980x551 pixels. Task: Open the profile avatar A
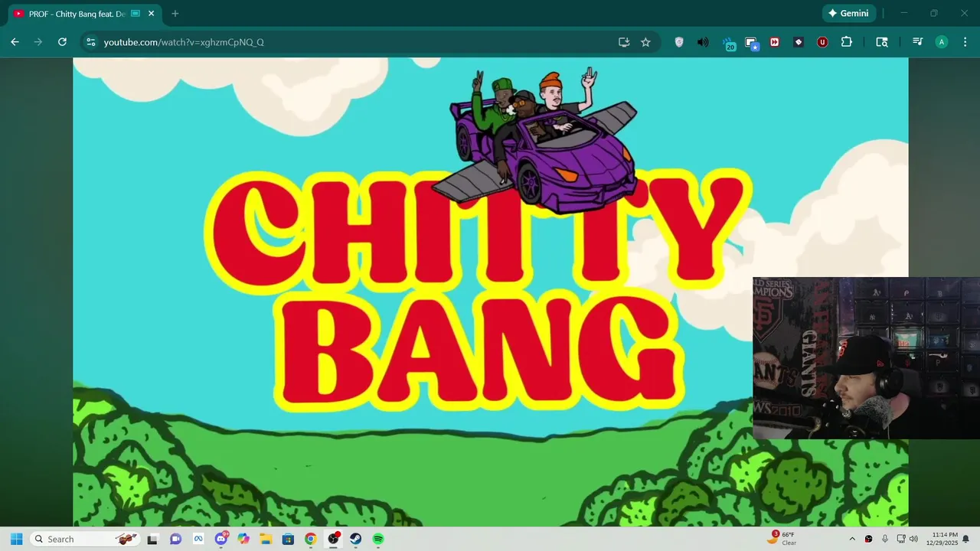[942, 42]
